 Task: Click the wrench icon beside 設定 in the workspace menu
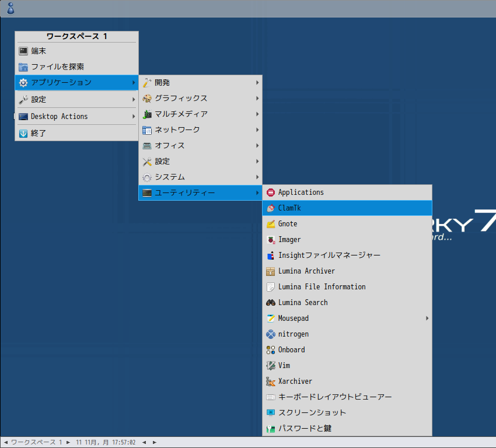click(x=23, y=100)
